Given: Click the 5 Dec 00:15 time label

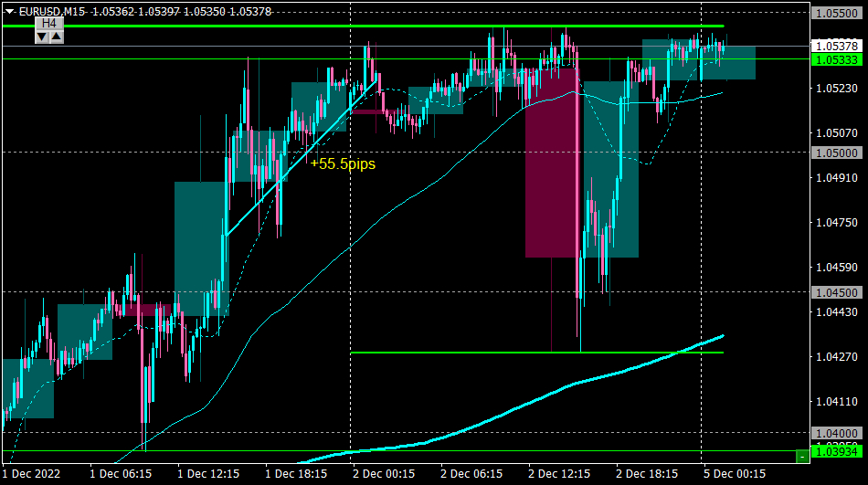Looking at the screenshot, I should point(735,474).
